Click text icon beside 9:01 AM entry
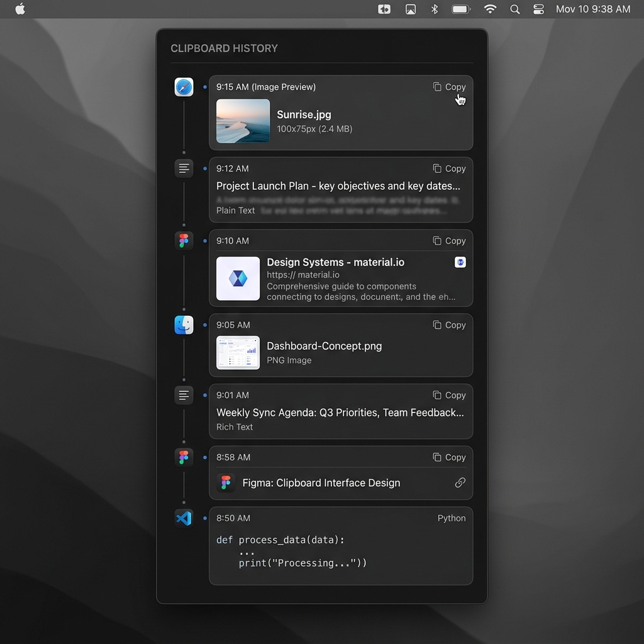This screenshot has height=644, width=644. [x=184, y=395]
